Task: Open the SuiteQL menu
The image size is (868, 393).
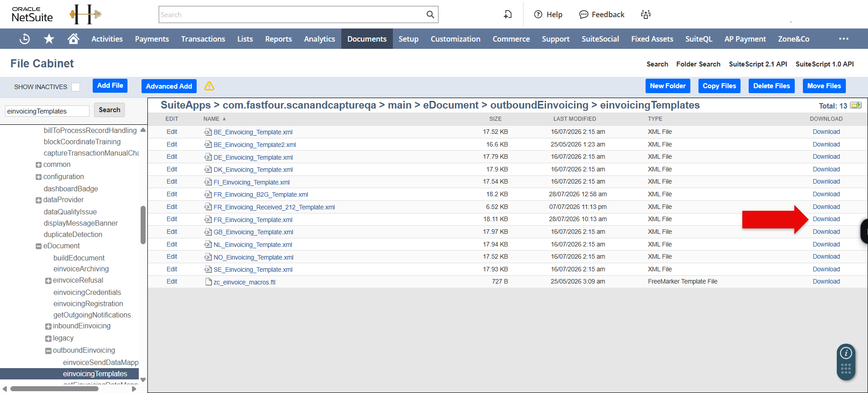Action: coord(698,39)
